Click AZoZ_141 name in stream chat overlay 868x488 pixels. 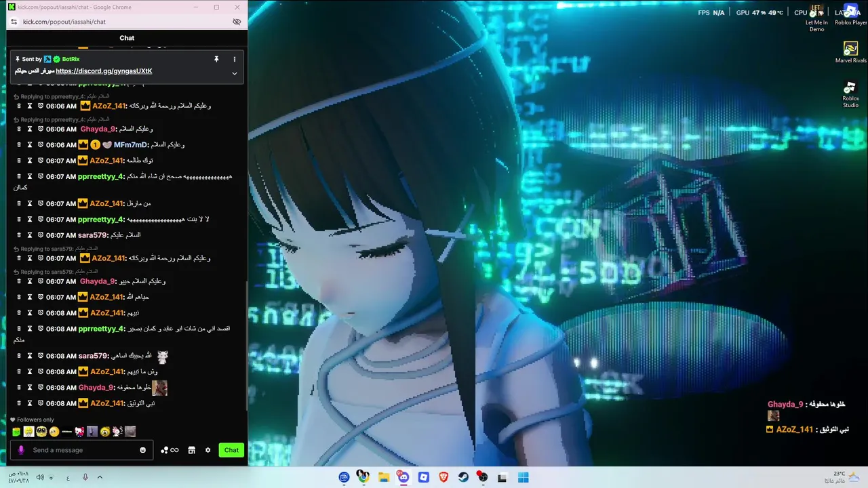(794, 430)
